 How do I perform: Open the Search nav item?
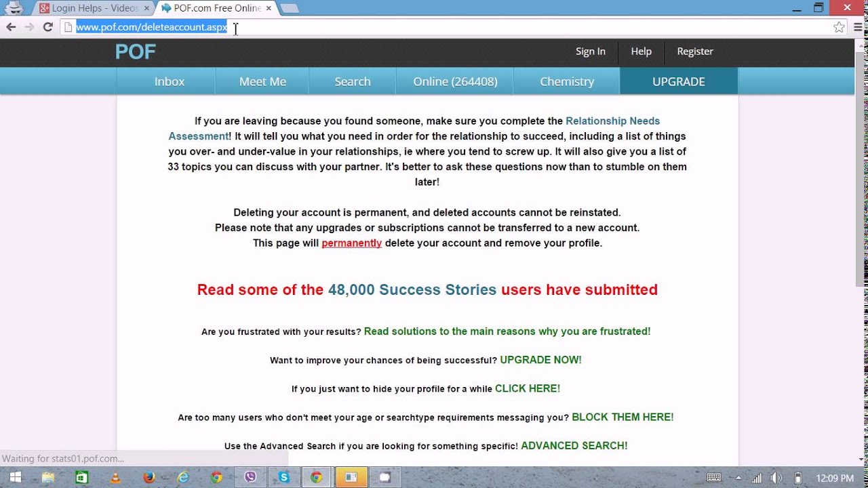tap(353, 81)
